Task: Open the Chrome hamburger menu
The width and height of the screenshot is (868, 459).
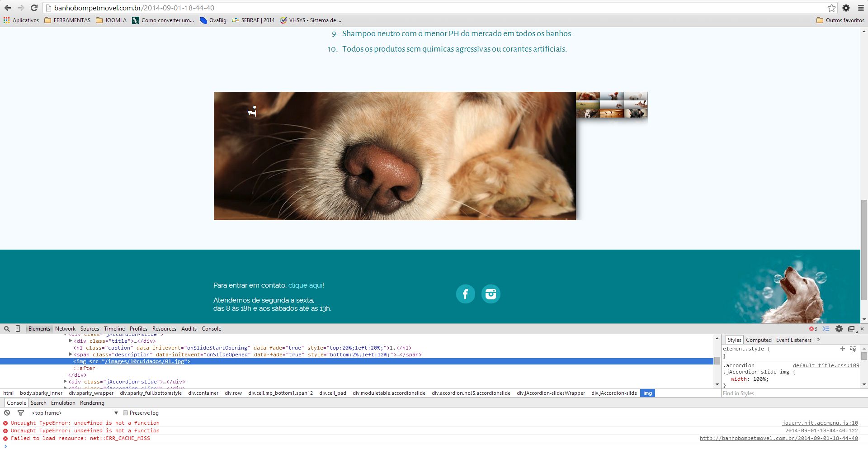Action: point(861,8)
